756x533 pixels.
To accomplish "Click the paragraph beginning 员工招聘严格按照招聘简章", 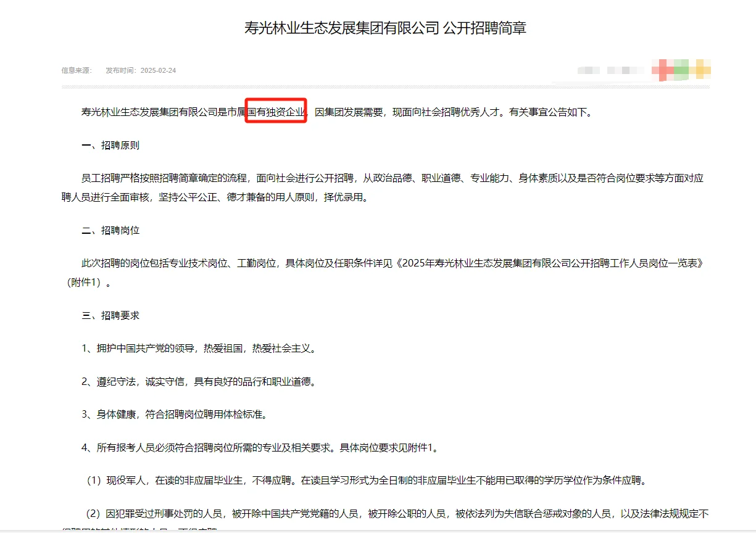I will (383, 189).
